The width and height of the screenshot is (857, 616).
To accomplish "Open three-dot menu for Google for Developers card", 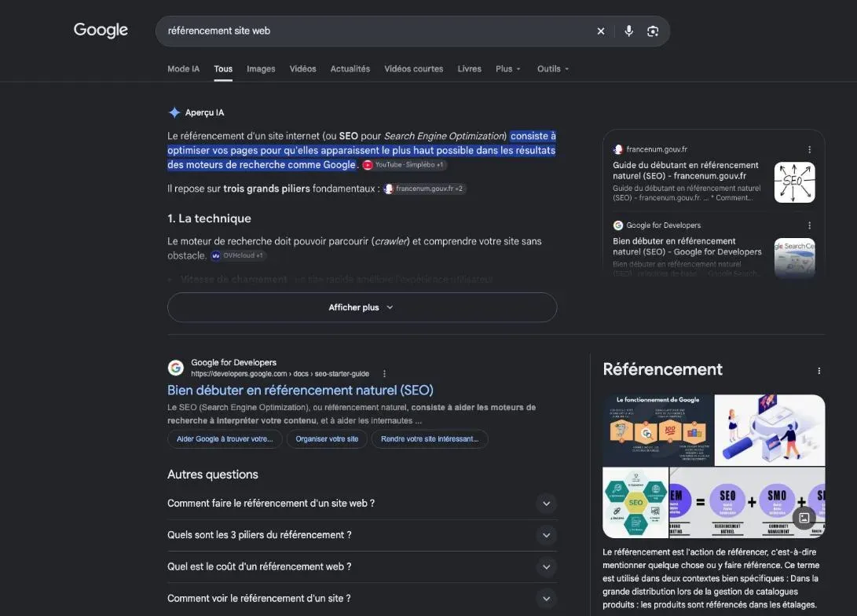I will tap(809, 225).
